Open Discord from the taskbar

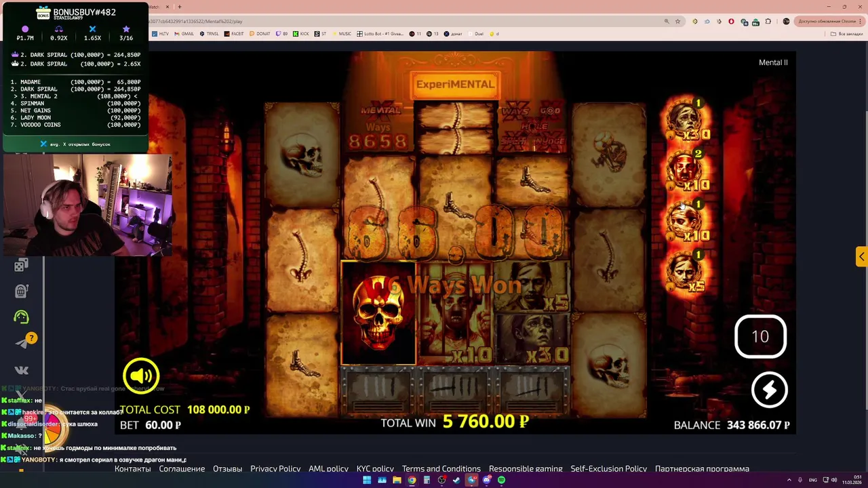(x=486, y=480)
